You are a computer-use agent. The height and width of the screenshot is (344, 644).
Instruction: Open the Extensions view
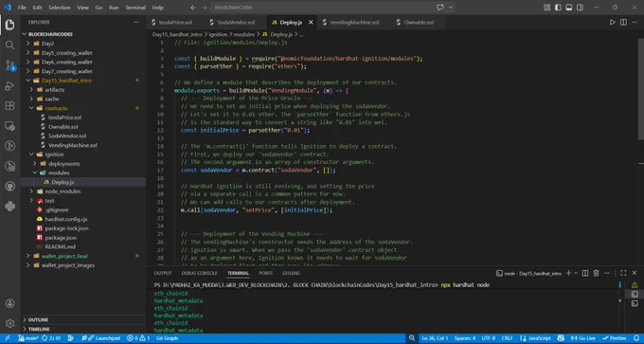click(9, 105)
